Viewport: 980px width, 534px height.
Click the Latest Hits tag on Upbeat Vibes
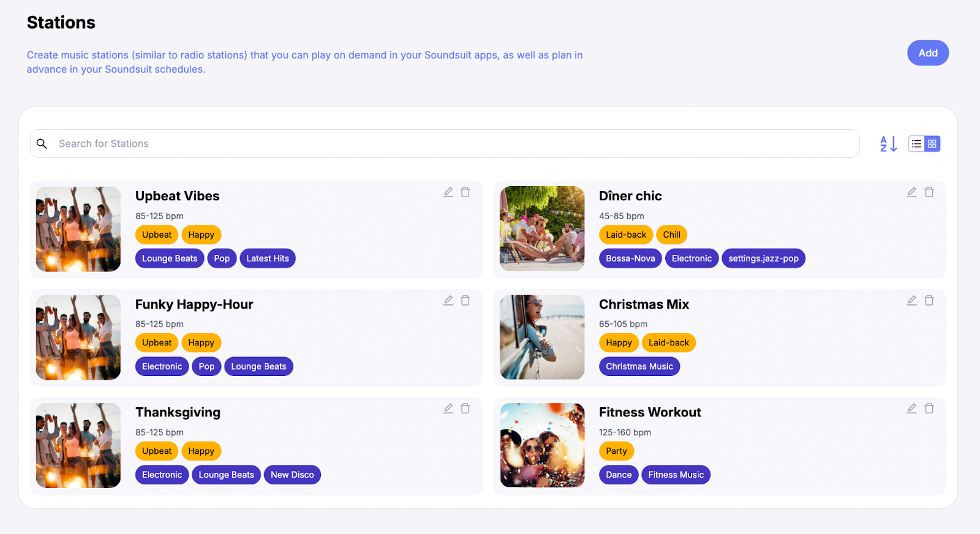coord(267,258)
